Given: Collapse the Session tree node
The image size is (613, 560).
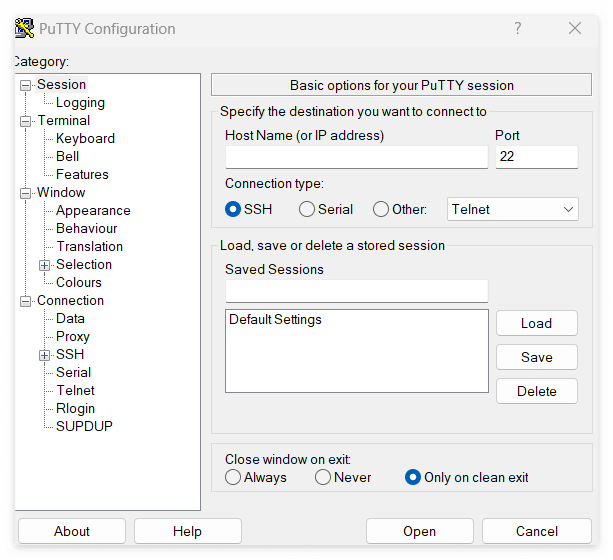Looking at the screenshot, I should (25, 85).
